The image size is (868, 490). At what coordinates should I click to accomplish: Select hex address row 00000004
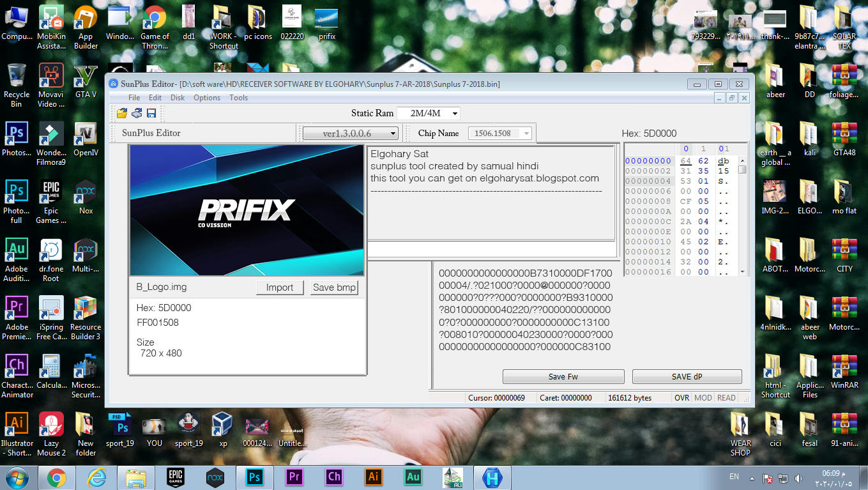648,181
